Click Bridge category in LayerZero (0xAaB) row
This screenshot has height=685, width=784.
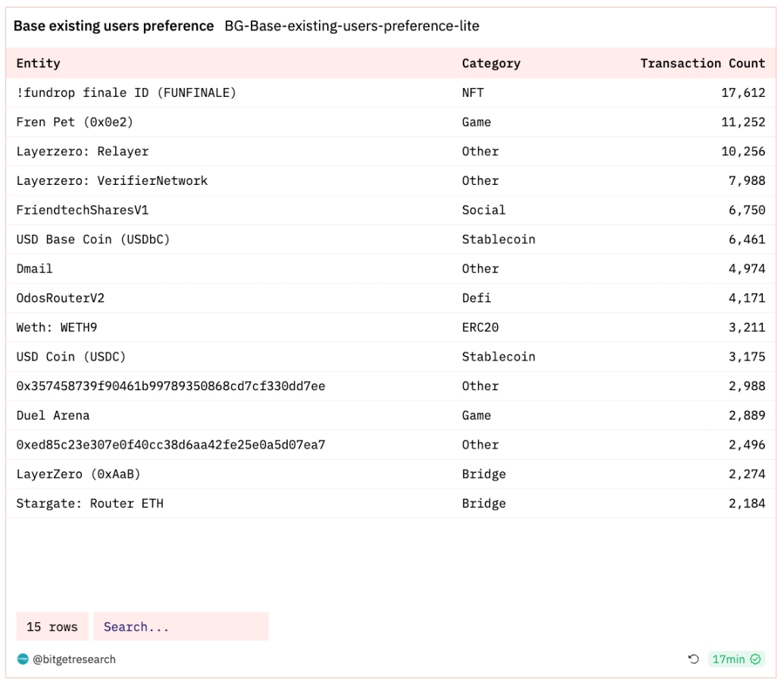coord(483,474)
